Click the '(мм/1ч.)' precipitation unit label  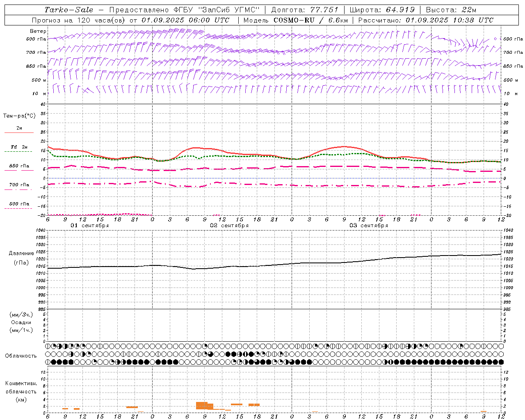click(x=21, y=330)
